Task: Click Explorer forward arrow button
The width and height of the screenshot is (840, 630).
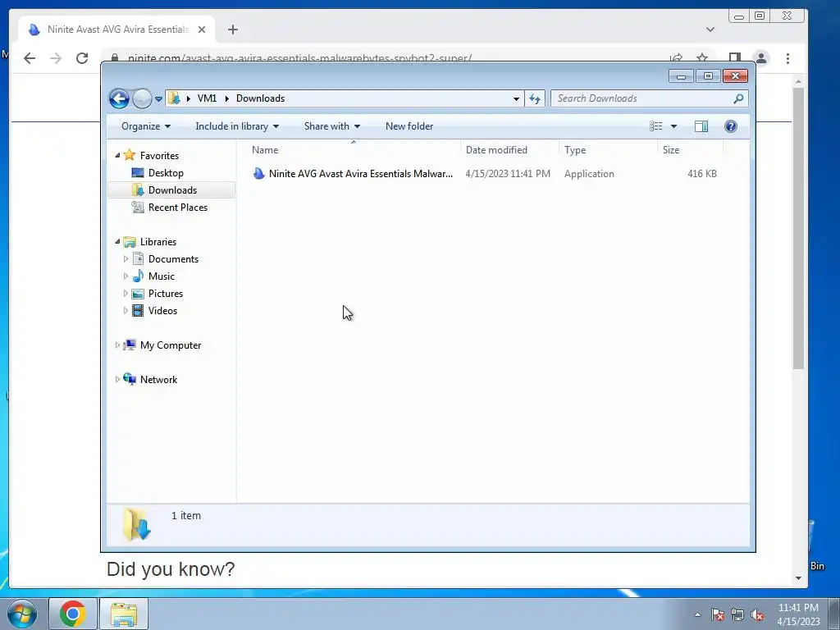Action: (x=142, y=98)
